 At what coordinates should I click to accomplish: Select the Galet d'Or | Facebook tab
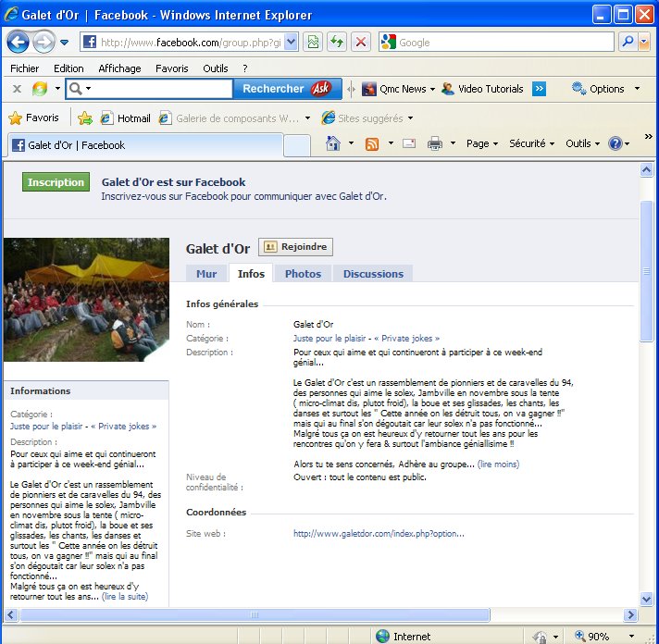pos(145,145)
